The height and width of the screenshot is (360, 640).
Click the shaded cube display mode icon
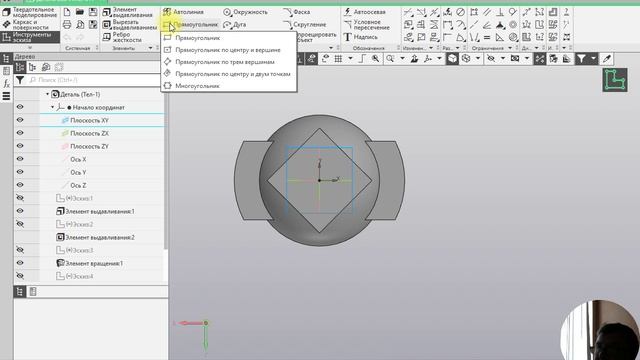452,59
